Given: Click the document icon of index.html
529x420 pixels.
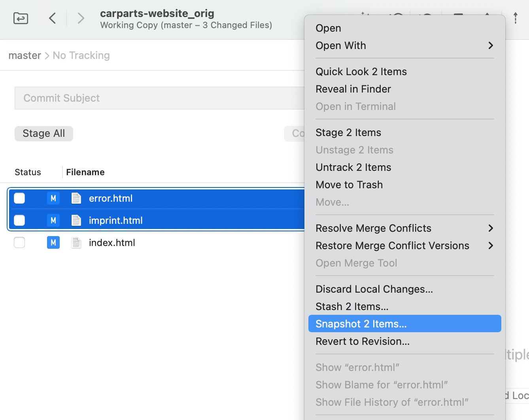Looking at the screenshot, I should coord(76,242).
